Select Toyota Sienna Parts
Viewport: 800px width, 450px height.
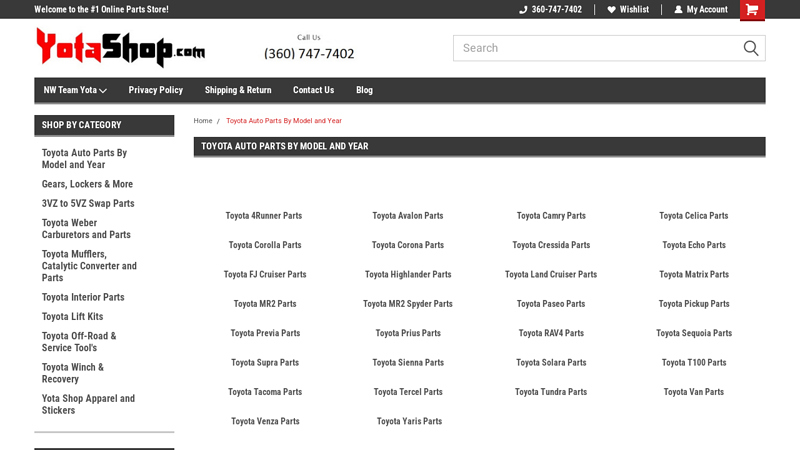pos(408,363)
